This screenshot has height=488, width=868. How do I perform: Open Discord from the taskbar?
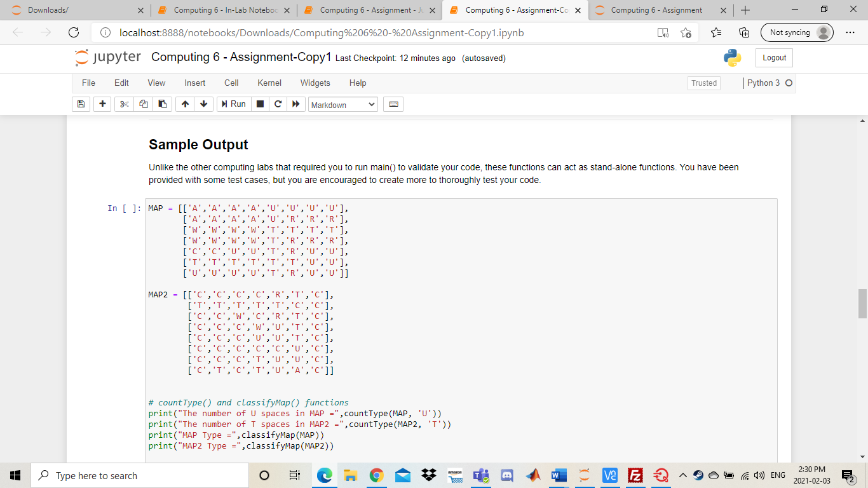coord(507,475)
